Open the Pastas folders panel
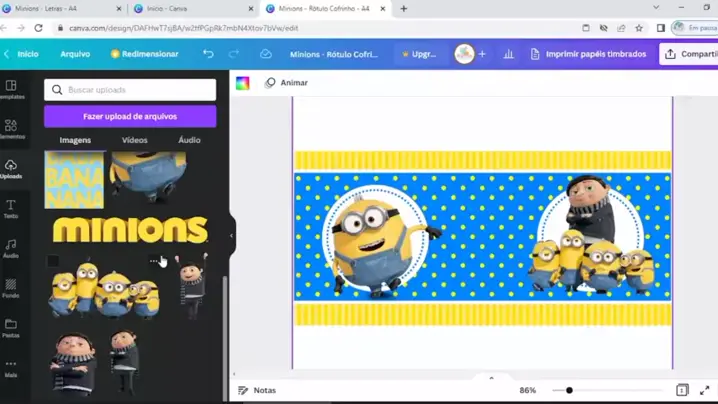The width and height of the screenshot is (718, 404). pos(11,328)
